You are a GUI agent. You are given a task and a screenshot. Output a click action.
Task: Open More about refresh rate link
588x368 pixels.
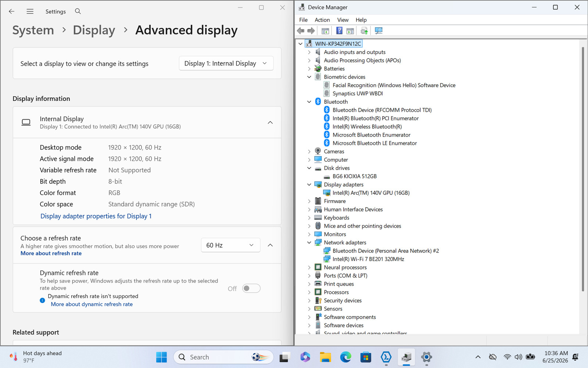coord(51,253)
